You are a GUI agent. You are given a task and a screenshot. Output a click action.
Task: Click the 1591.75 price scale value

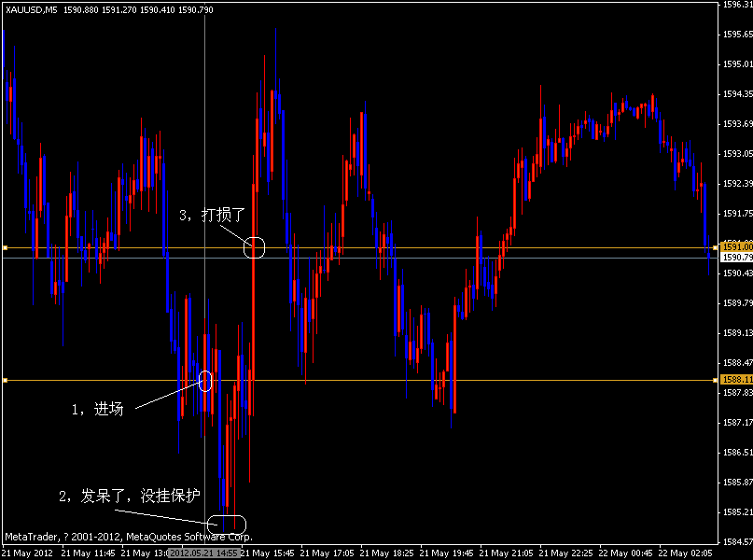[738, 214]
